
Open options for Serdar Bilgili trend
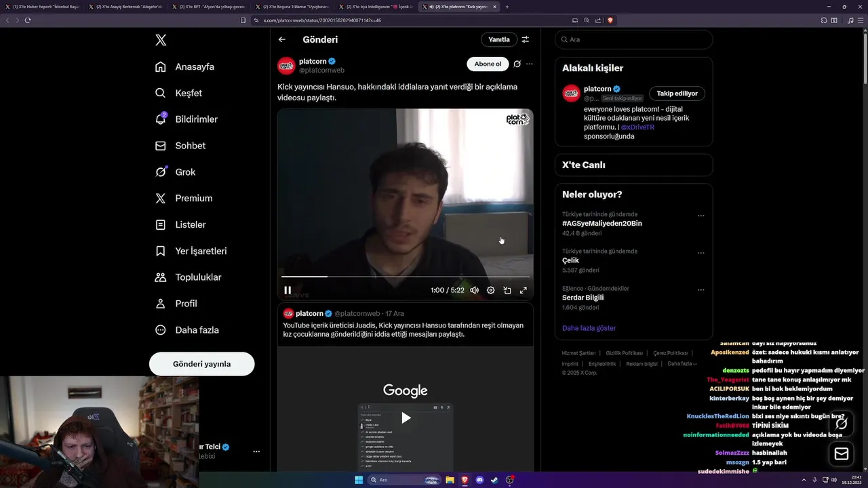(701, 290)
